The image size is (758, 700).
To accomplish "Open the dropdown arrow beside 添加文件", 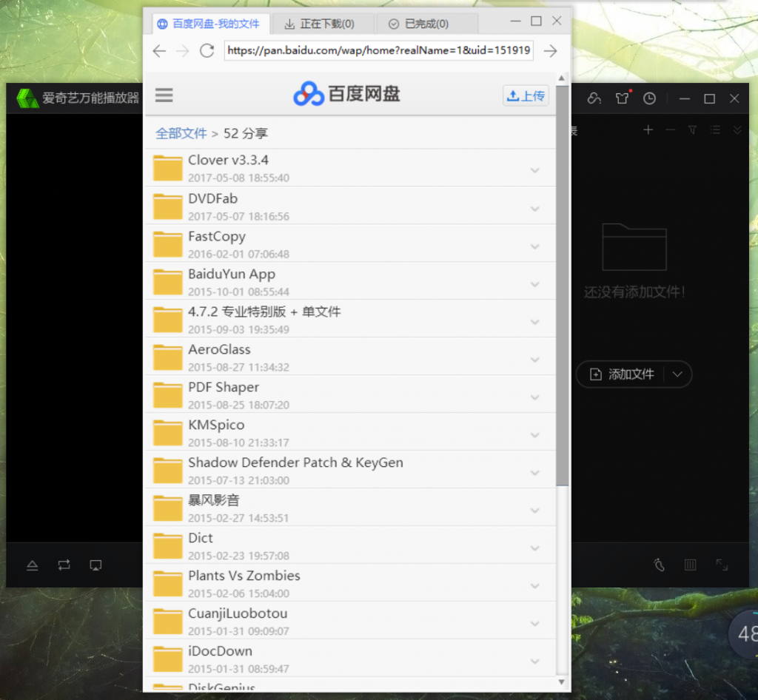I will pos(678,374).
